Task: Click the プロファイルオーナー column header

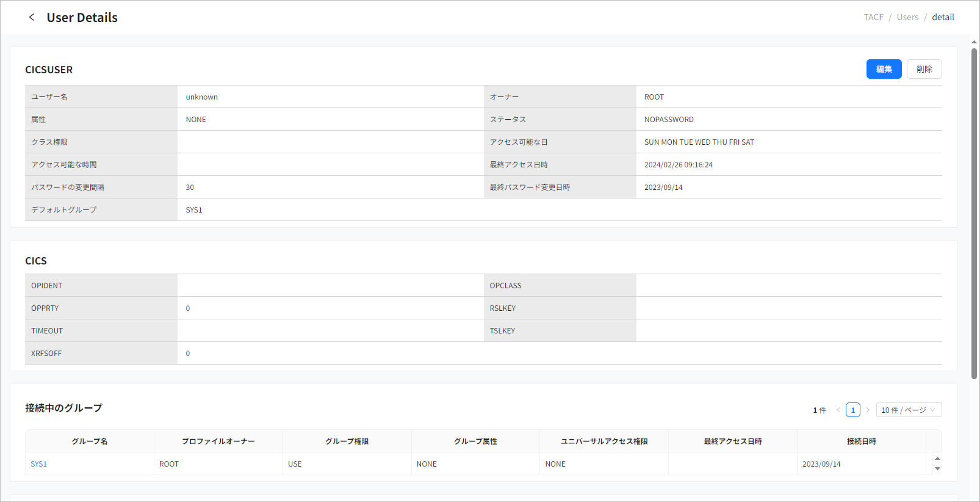Action: (218, 441)
